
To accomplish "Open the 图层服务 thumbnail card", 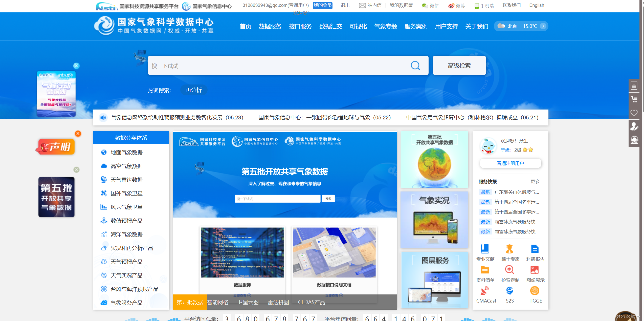I will [x=434, y=280].
